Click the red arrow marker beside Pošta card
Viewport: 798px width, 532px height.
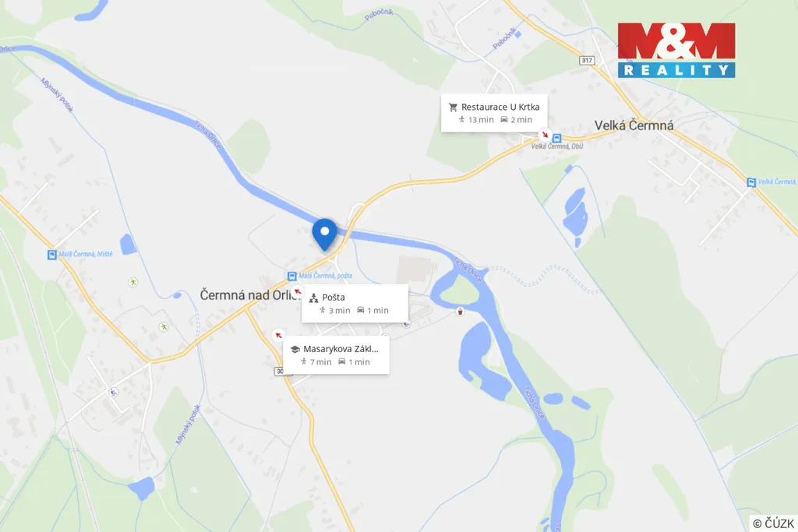point(298,292)
